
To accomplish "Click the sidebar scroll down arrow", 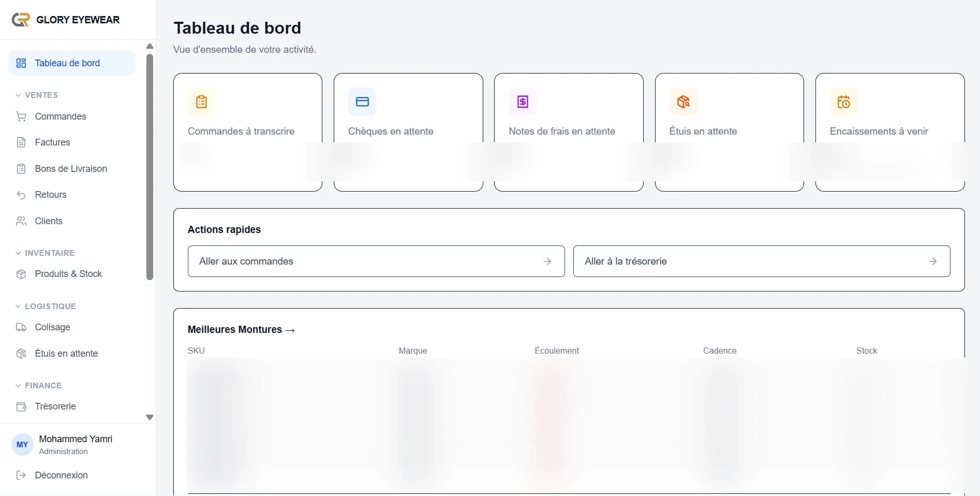I will (x=150, y=417).
